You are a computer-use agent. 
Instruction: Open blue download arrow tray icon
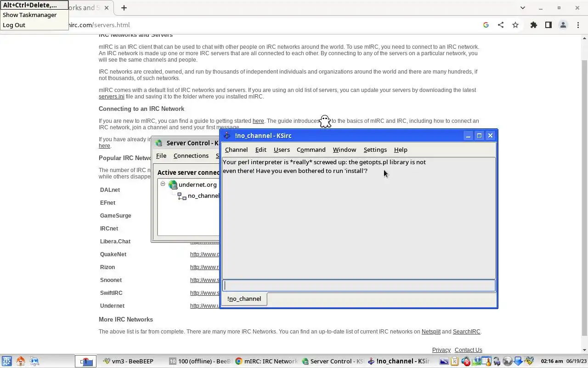click(518, 362)
